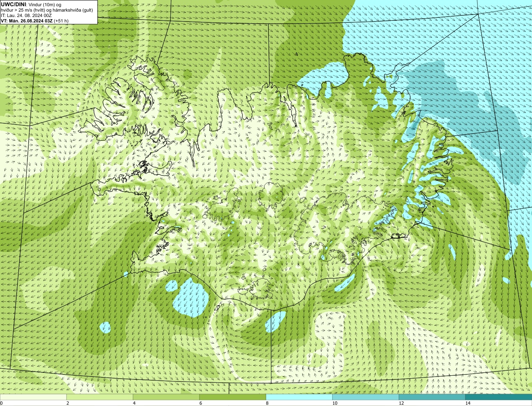Click the color bar segment between 6 and 8

pyautogui.click(x=233, y=397)
